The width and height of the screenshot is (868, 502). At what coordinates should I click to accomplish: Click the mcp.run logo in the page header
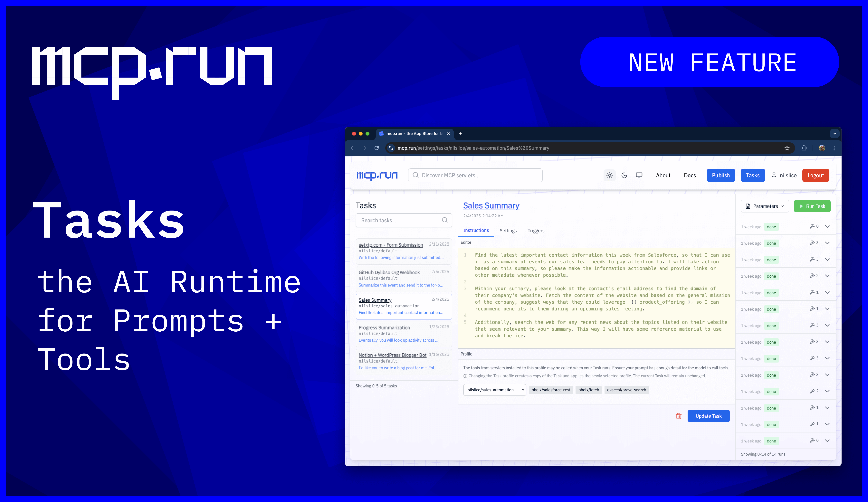[377, 175]
